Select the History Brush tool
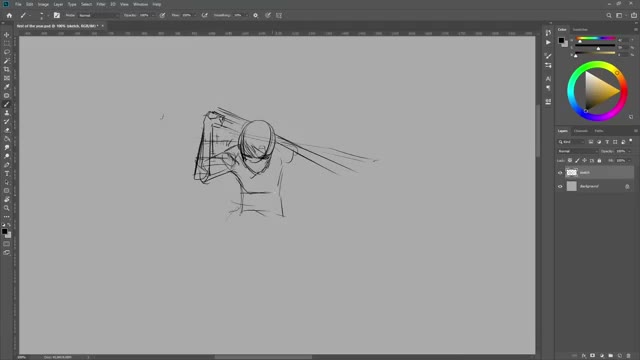This screenshot has height=360, width=640. pos(7,121)
